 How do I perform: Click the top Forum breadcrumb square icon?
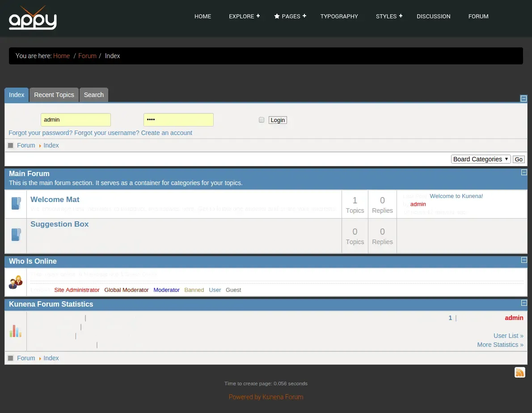tap(11, 145)
